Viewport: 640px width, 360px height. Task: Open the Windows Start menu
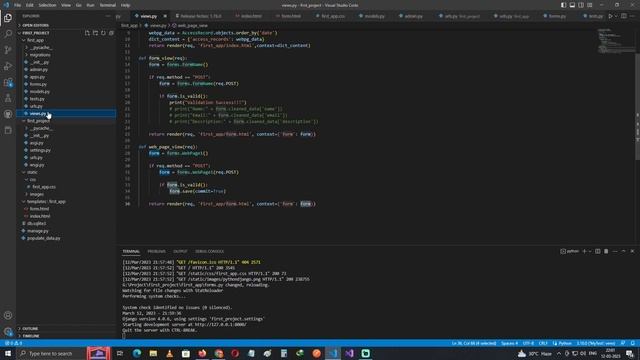[8, 353]
